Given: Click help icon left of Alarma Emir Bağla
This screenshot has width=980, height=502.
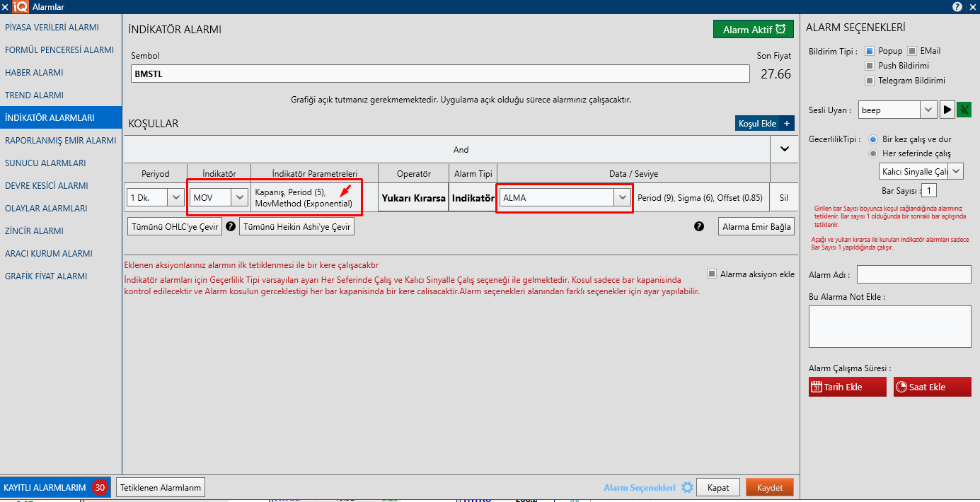Looking at the screenshot, I should pyautogui.click(x=699, y=226).
